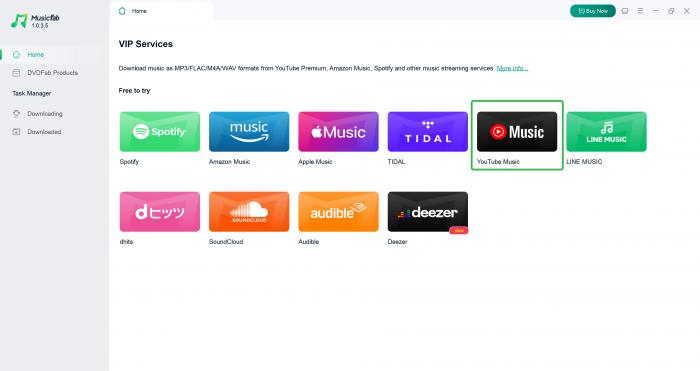The height and width of the screenshot is (371, 700).
Task: Open the More Info link
Action: (512, 68)
